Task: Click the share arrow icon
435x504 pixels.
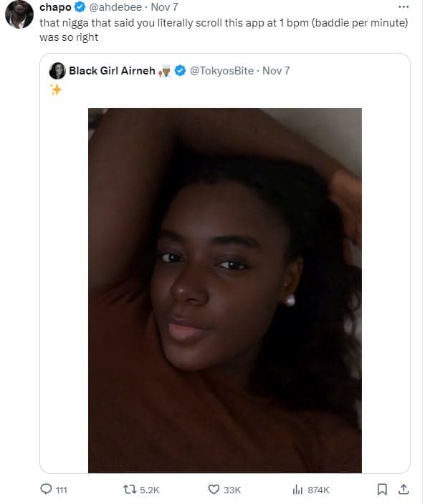Action: coord(403,490)
